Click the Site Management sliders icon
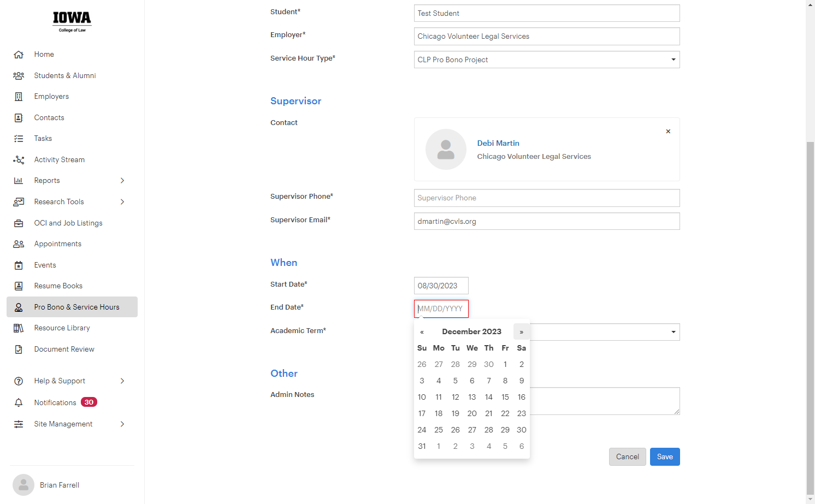 coord(19,424)
